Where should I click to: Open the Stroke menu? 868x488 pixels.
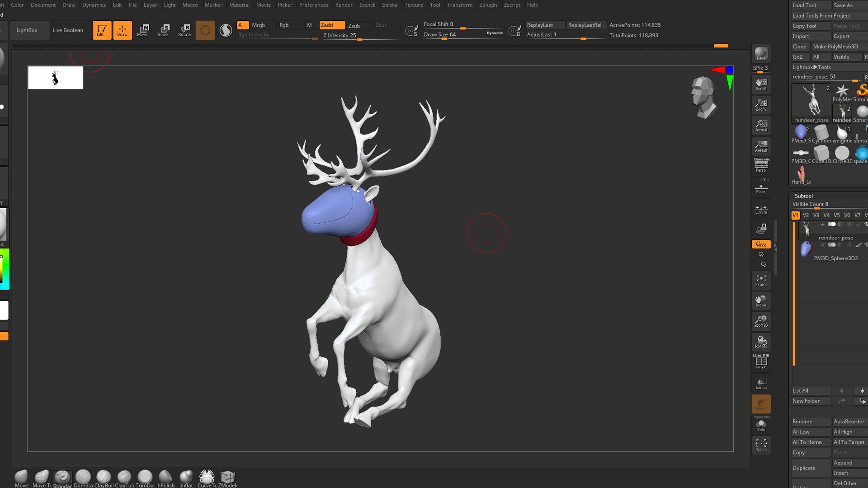(389, 5)
